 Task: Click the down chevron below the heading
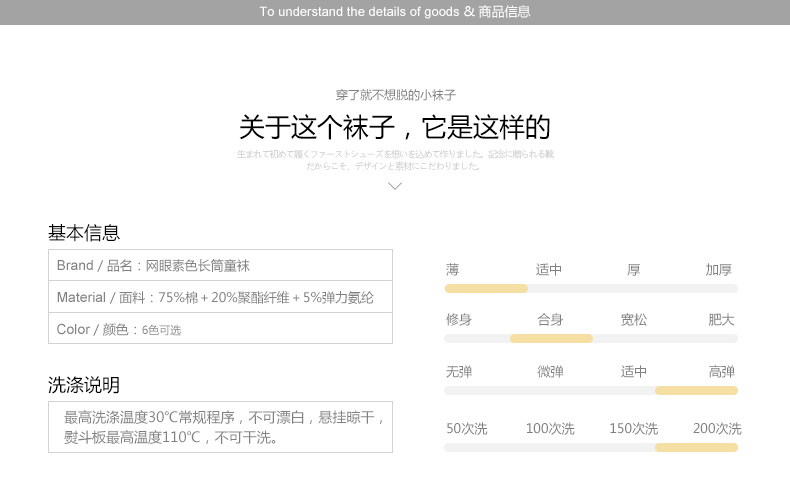[x=395, y=186]
